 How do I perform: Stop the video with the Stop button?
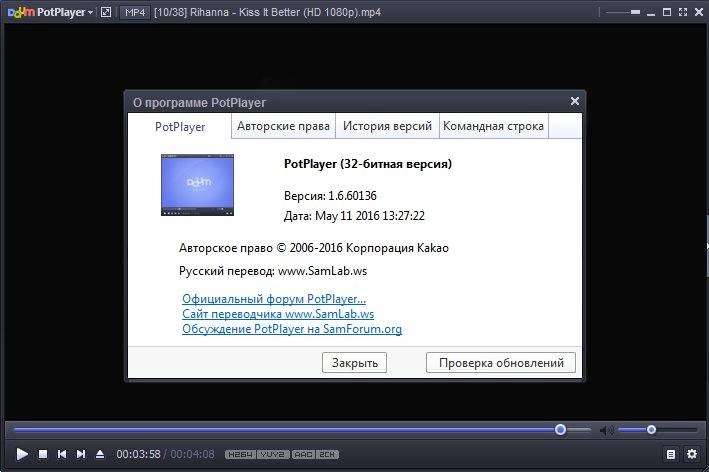(x=43, y=453)
